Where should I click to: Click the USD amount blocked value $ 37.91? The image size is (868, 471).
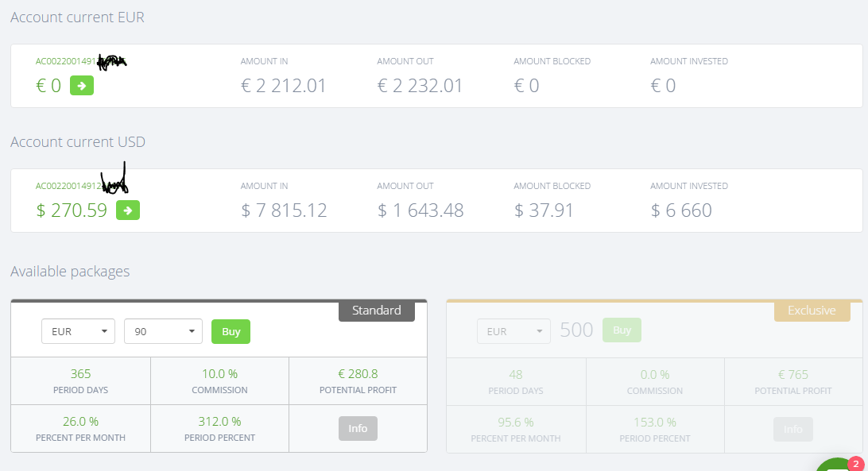544,210
